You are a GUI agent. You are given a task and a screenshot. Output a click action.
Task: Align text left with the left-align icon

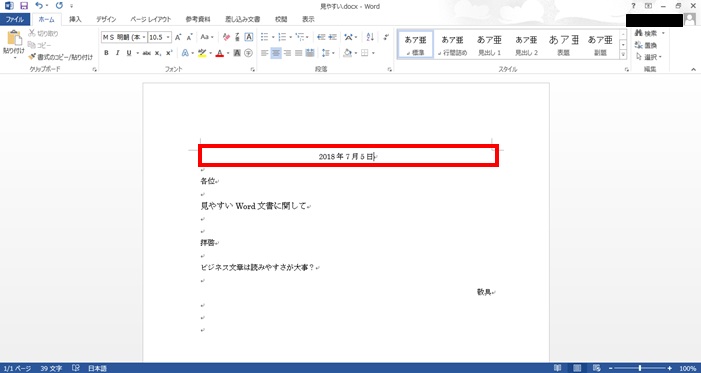265,53
